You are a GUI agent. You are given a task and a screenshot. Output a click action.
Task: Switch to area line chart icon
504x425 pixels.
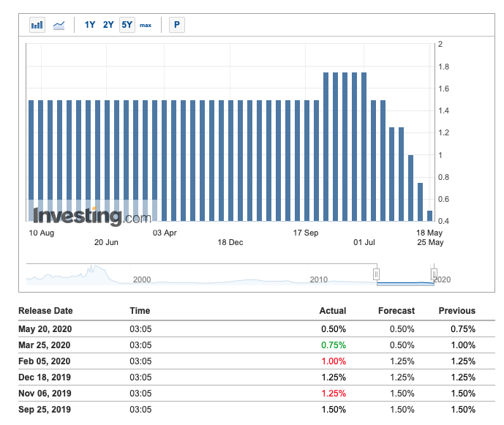coord(59,25)
